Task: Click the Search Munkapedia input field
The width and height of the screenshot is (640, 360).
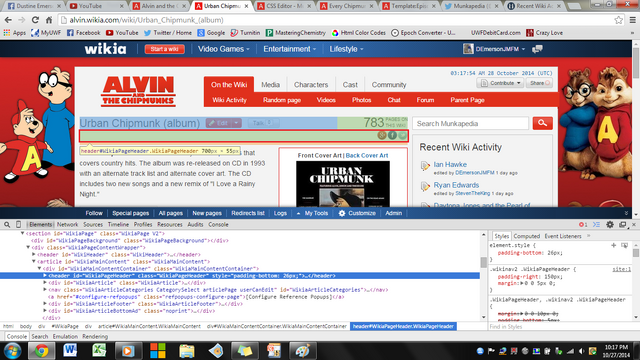Action: (471, 123)
